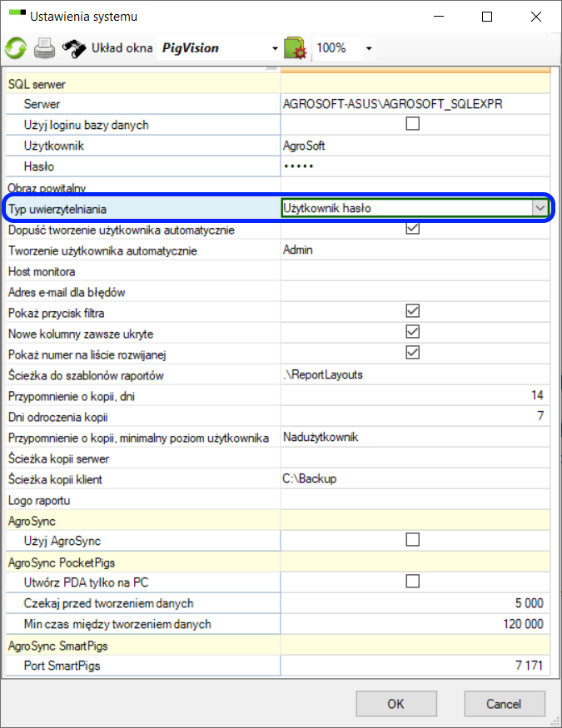The width and height of the screenshot is (562, 728).
Task: Select the Ścieżka do szablonów raportów label
Action: (x=86, y=375)
